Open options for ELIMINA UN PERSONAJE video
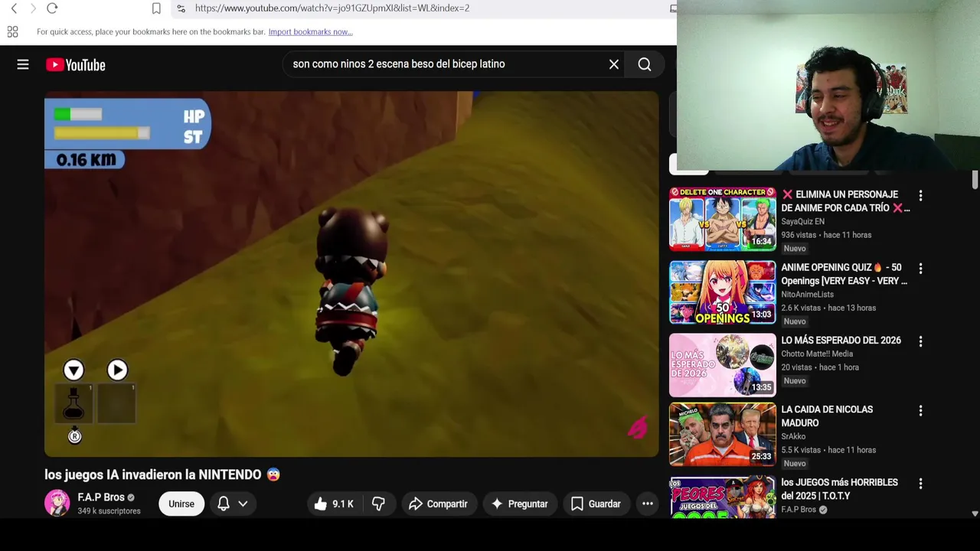The height and width of the screenshot is (551, 980). click(921, 196)
